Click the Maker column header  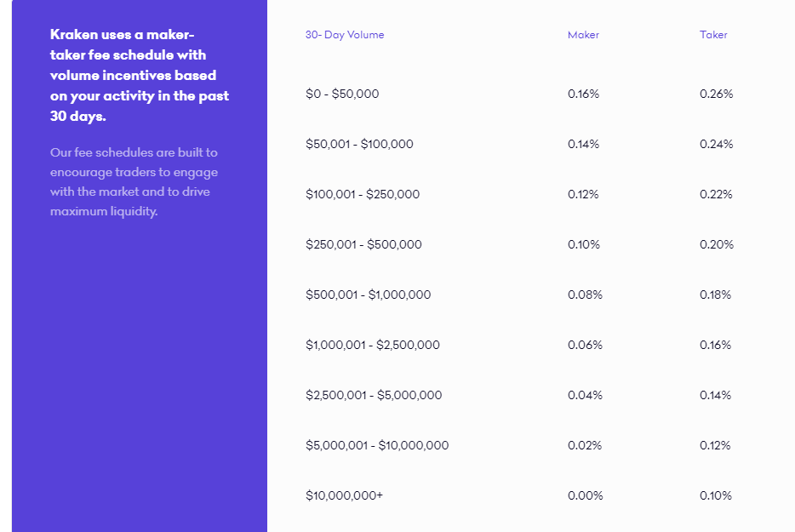pos(583,35)
